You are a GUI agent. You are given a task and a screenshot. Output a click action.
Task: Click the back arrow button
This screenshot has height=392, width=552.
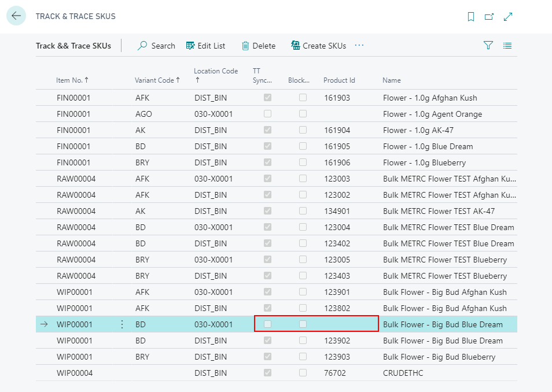coord(16,16)
